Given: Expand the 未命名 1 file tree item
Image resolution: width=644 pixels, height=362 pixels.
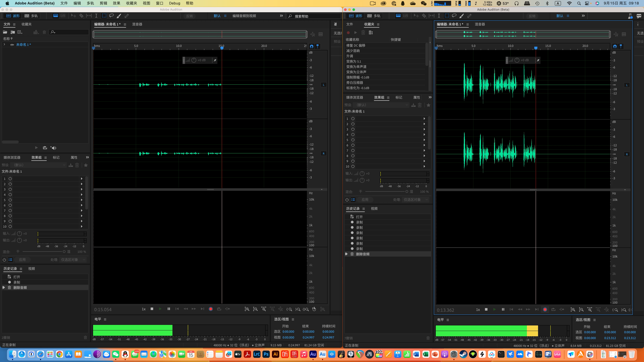Looking at the screenshot, I should [4, 44].
